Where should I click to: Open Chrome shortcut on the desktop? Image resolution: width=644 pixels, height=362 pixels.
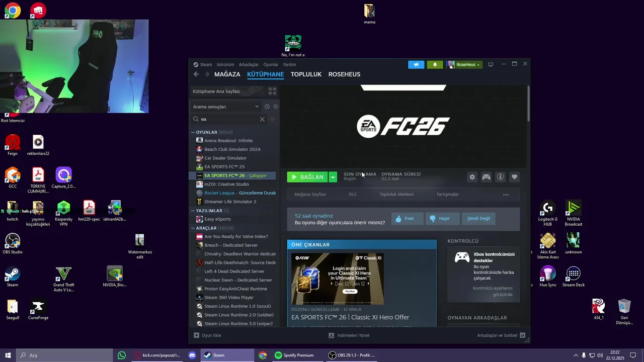click(13, 10)
